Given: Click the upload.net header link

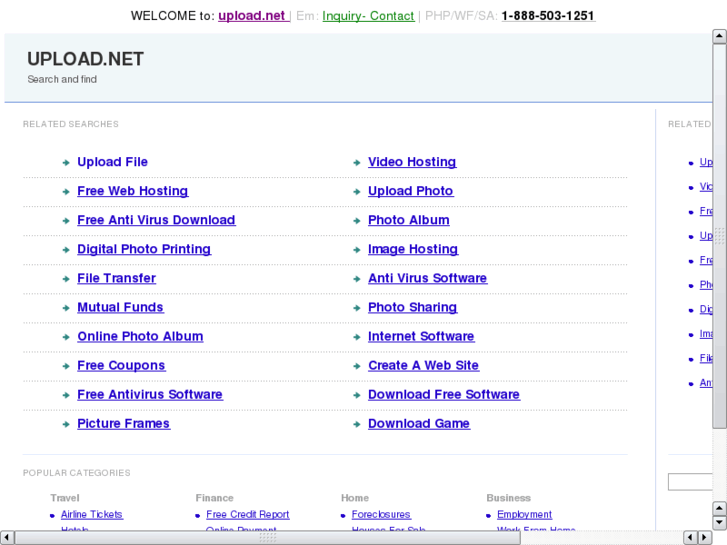Looking at the screenshot, I should [252, 16].
